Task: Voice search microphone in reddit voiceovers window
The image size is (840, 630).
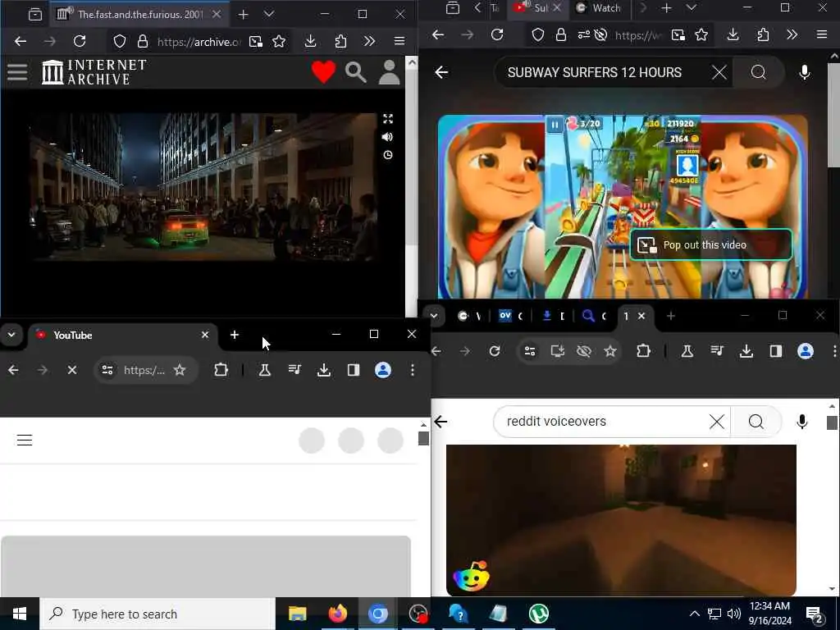Action: coord(802,422)
